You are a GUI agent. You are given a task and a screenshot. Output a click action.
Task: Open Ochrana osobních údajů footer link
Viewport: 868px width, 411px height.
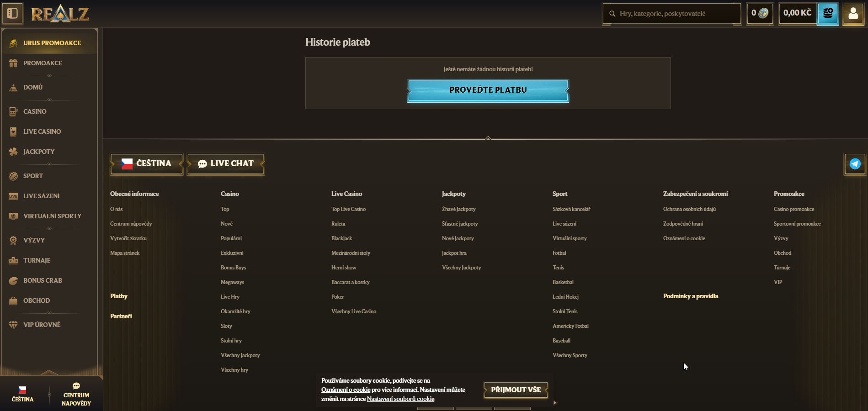(x=689, y=209)
